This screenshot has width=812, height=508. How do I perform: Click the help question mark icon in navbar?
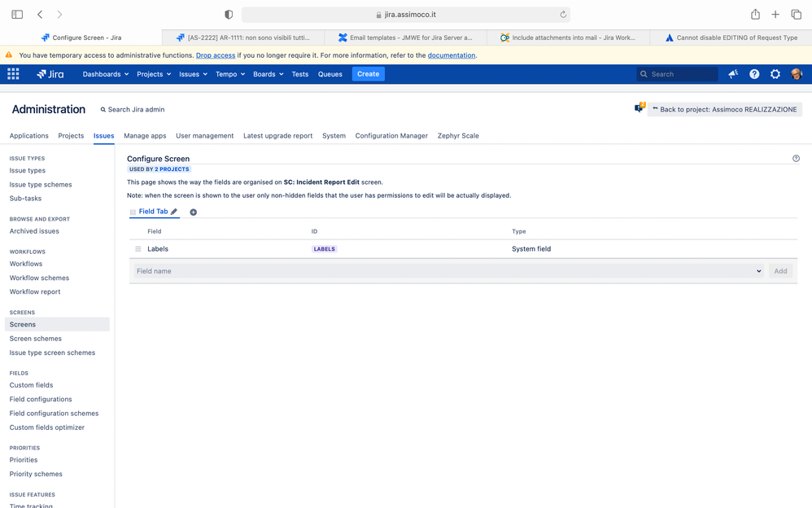click(753, 73)
